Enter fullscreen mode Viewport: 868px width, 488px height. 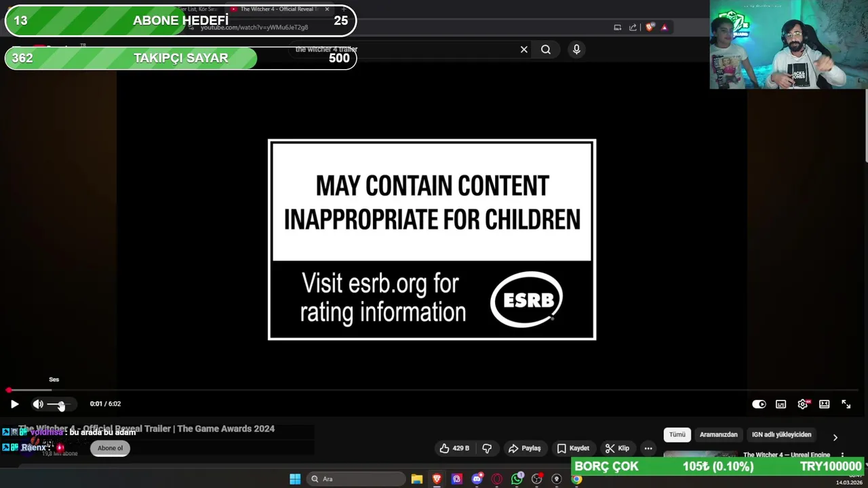tap(846, 404)
